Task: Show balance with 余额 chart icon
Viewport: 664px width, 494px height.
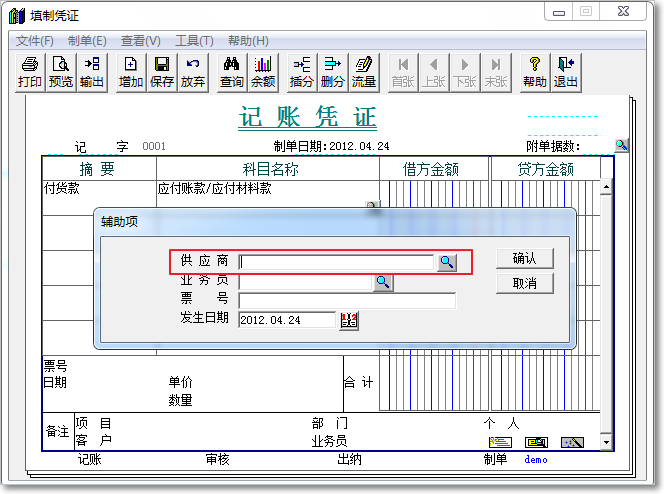Action: (262, 72)
